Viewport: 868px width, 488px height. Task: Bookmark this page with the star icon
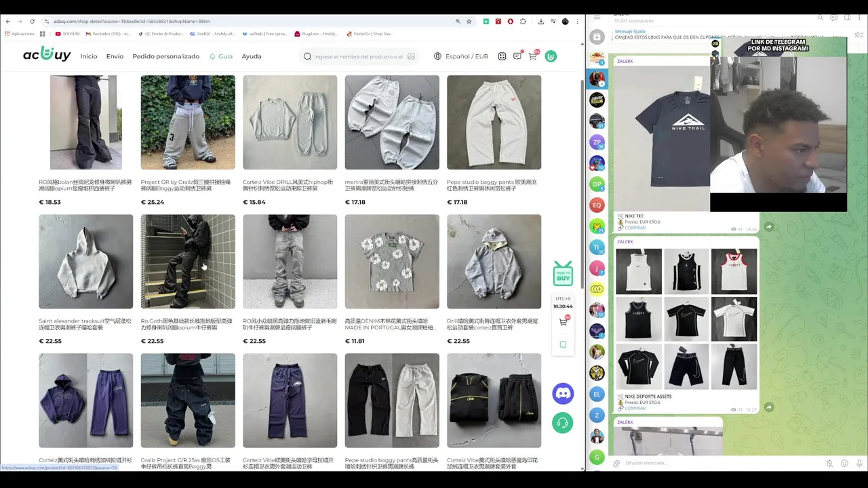coord(469,21)
